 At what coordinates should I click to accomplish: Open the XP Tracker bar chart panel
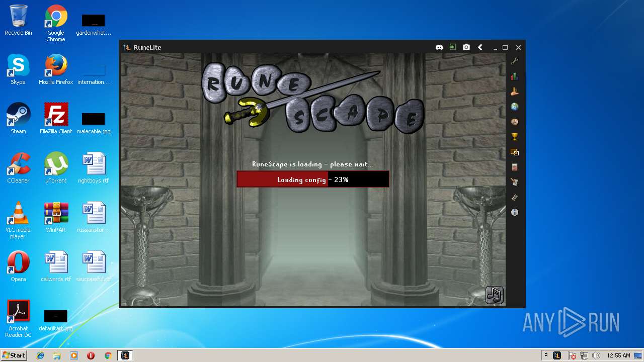(x=515, y=76)
